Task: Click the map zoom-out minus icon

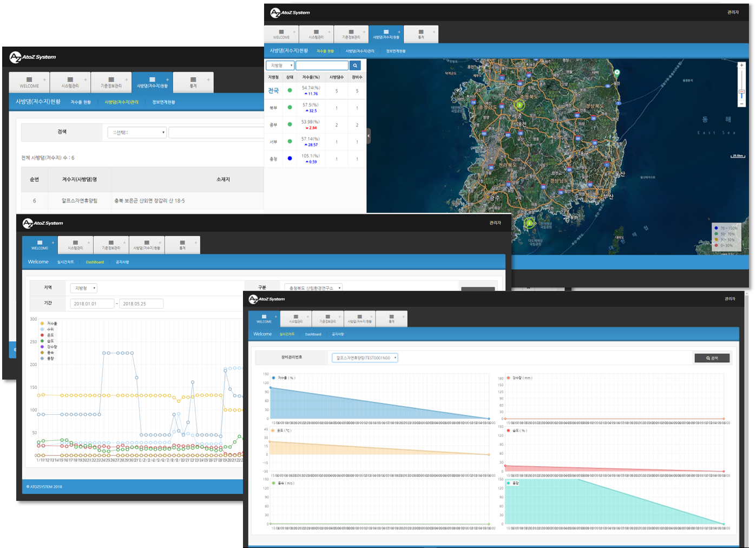Action: pos(741,103)
